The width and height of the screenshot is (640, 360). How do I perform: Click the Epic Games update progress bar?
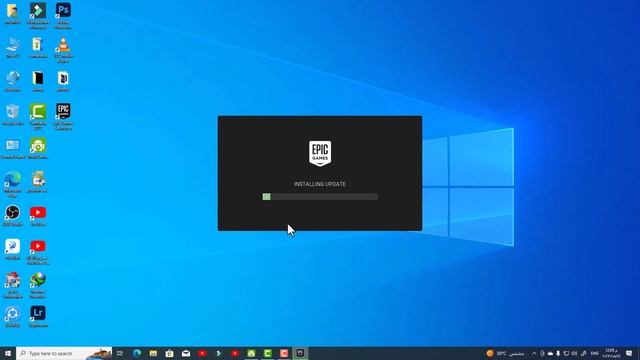coord(320,197)
